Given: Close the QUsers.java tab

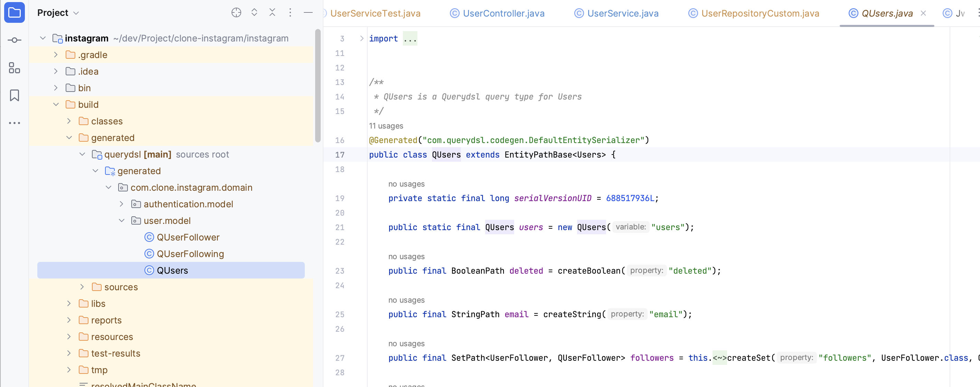Looking at the screenshot, I should [x=923, y=13].
